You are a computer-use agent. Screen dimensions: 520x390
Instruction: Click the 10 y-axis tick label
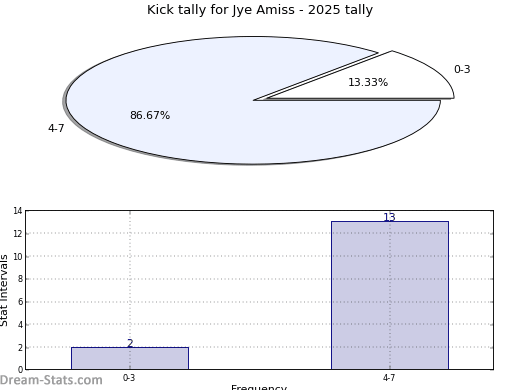click(18, 256)
